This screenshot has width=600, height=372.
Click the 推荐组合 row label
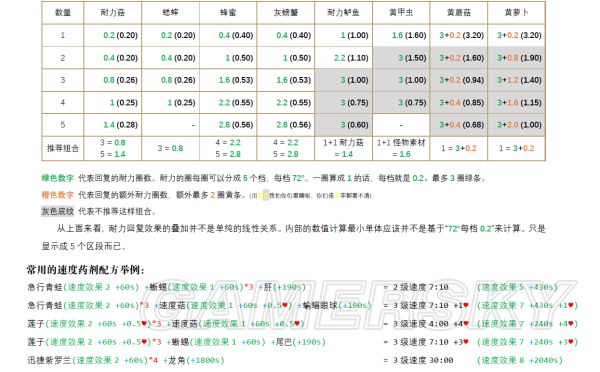point(63,148)
